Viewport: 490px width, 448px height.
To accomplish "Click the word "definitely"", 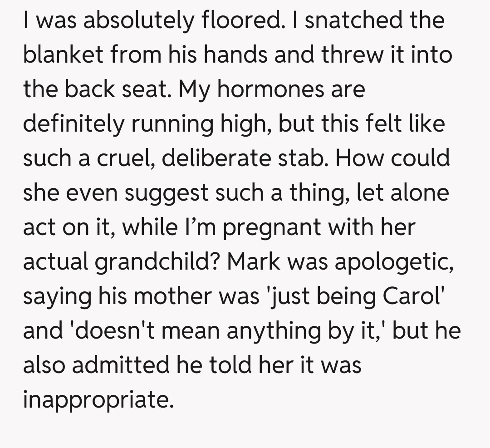I will [x=73, y=124].
